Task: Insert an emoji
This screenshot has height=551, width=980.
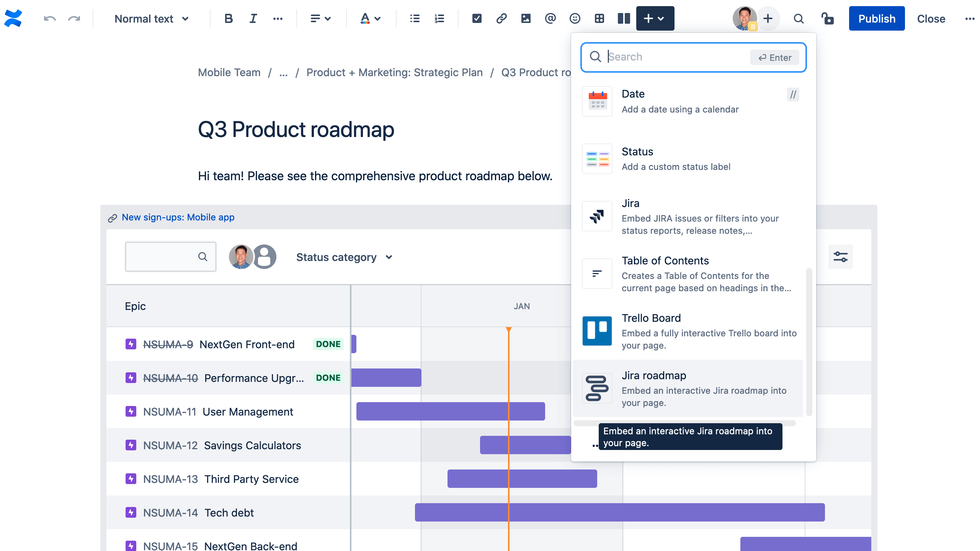Action: pyautogui.click(x=575, y=18)
